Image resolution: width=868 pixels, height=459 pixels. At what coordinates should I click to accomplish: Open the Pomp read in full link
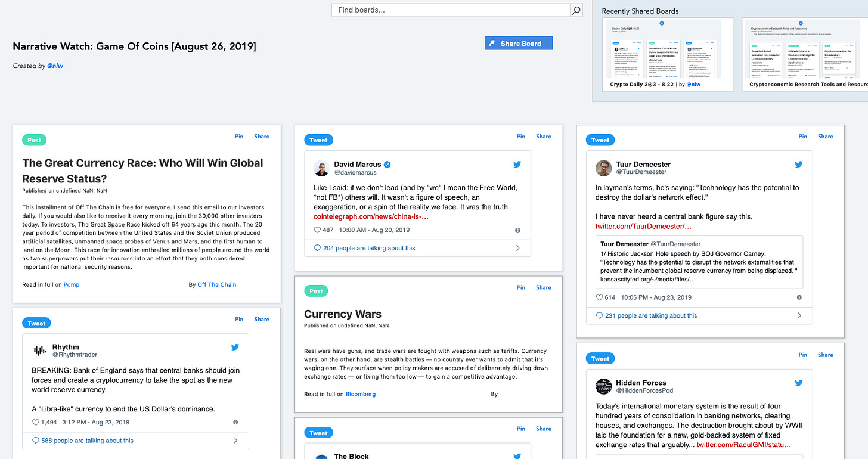[72, 285]
